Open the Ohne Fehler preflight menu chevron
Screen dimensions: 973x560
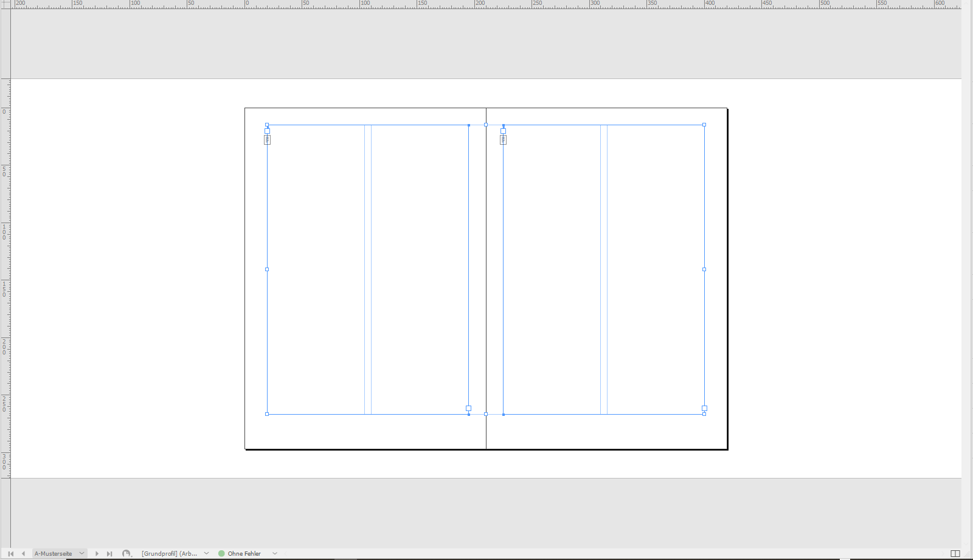(275, 553)
